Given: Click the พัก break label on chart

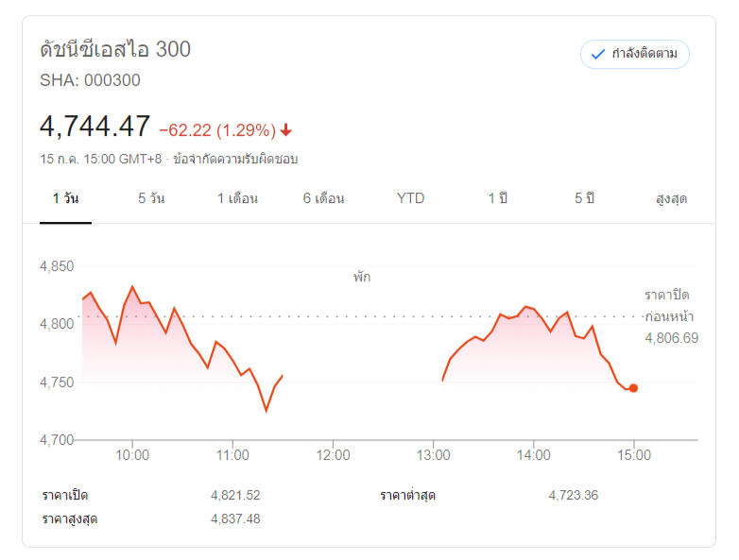Looking at the screenshot, I should 362,278.
